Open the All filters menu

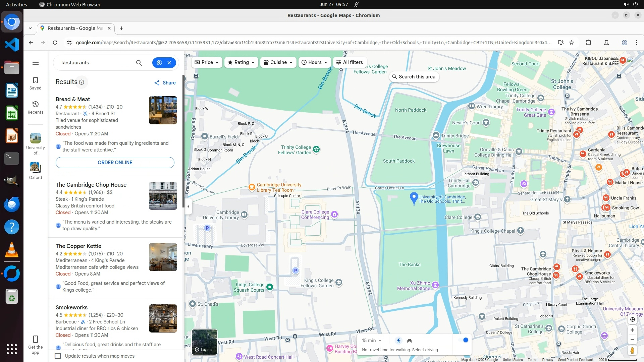click(350, 62)
